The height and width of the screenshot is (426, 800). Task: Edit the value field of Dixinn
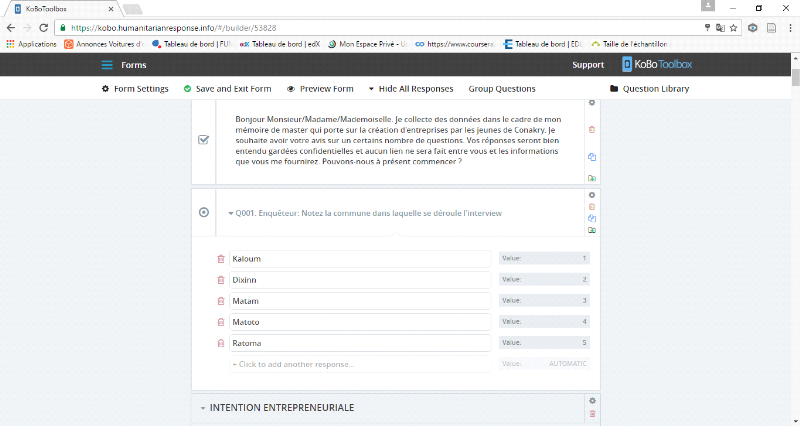[544, 279]
